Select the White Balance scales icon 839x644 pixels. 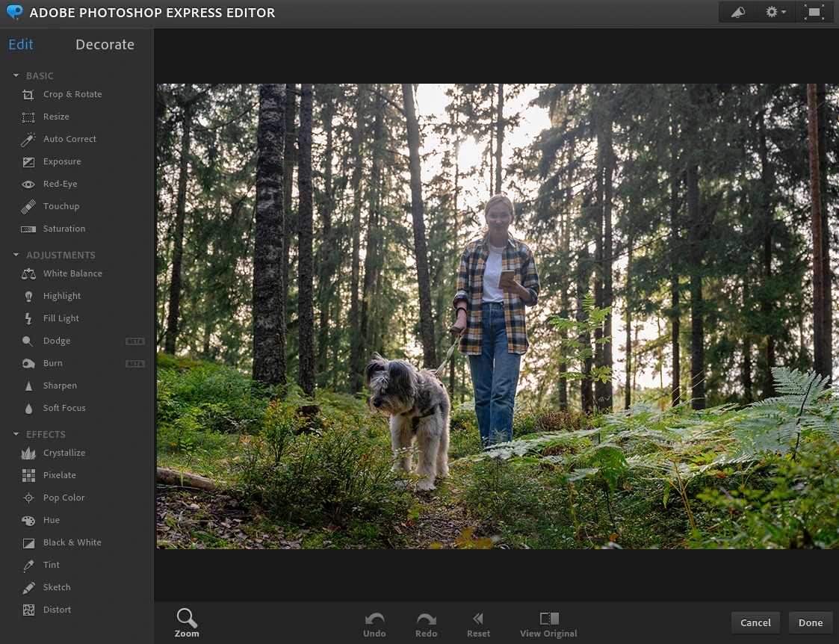pos(28,274)
